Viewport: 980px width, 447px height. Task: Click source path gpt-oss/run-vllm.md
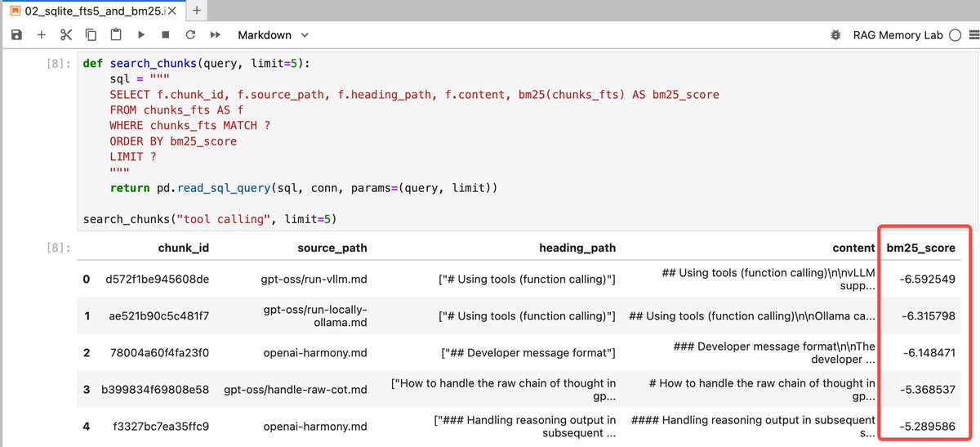(314, 279)
